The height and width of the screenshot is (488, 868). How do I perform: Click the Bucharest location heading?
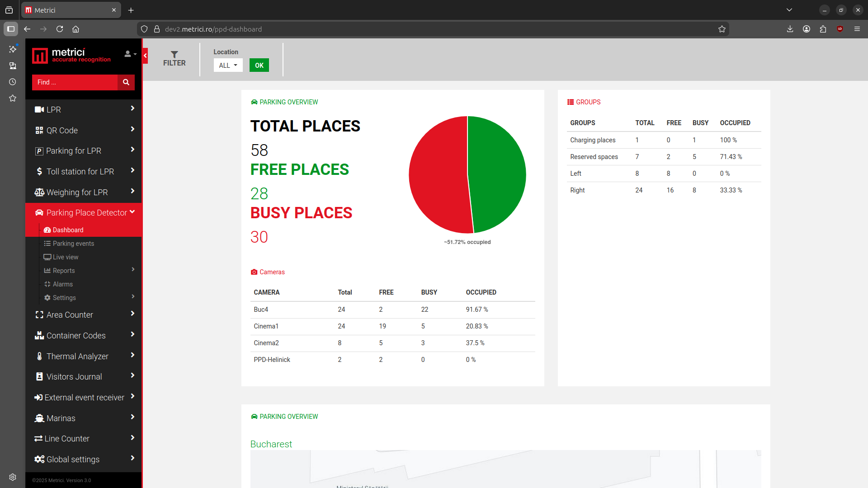pyautogui.click(x=271, y=444)
